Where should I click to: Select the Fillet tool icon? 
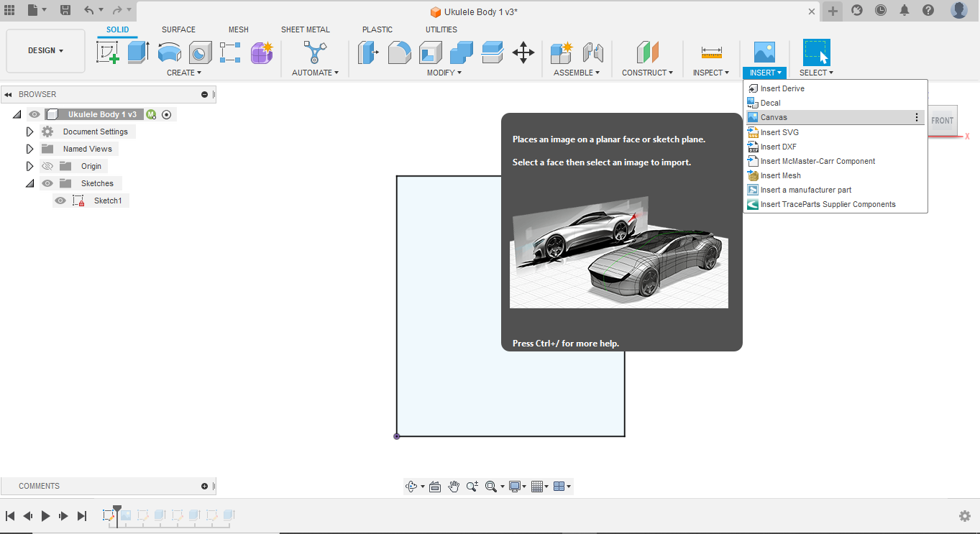coord(399,52)
